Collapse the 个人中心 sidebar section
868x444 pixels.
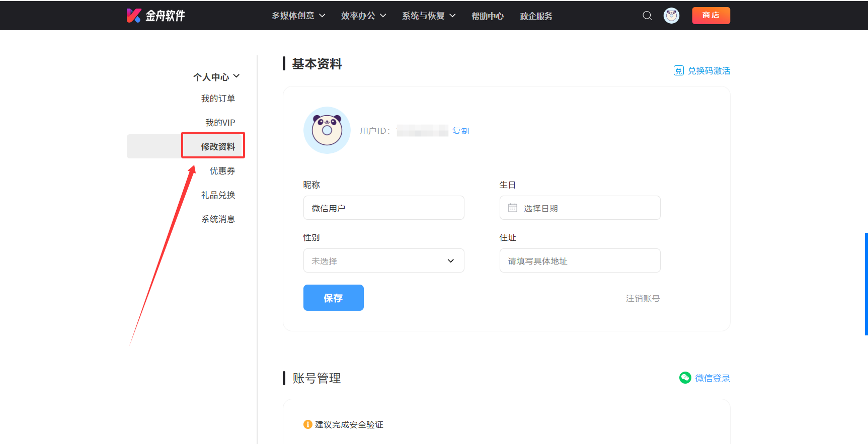[x=216, y=77]
